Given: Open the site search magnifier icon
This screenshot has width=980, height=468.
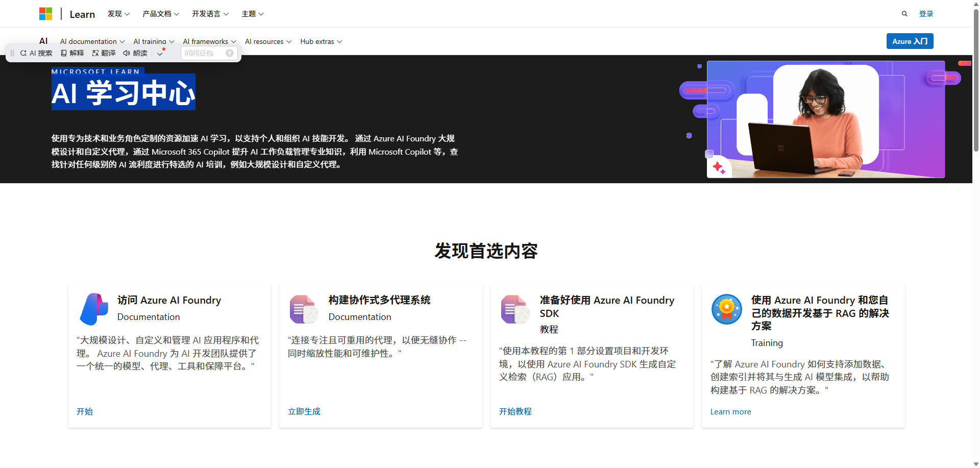Looking at the screenshot, I should click(x=904, y=14).
